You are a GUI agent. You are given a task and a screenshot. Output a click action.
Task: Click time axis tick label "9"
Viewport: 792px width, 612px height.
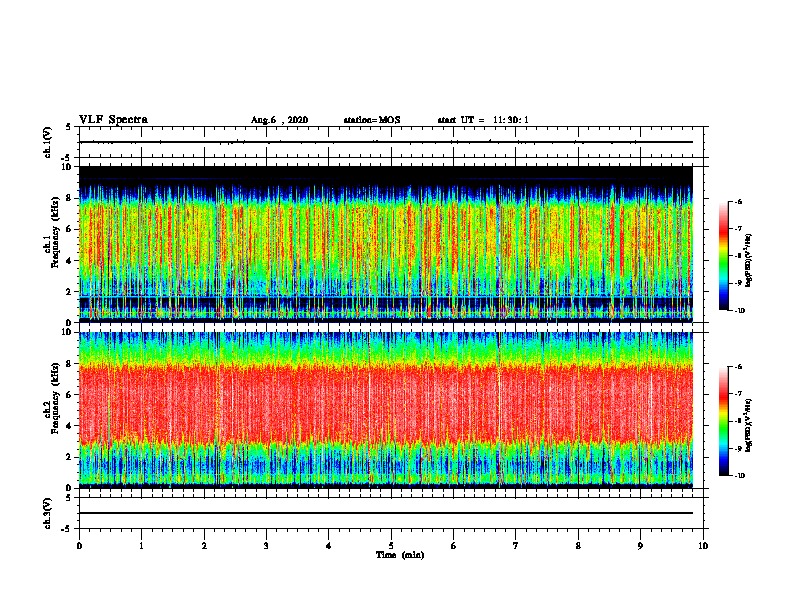click(x=640, y=545)
